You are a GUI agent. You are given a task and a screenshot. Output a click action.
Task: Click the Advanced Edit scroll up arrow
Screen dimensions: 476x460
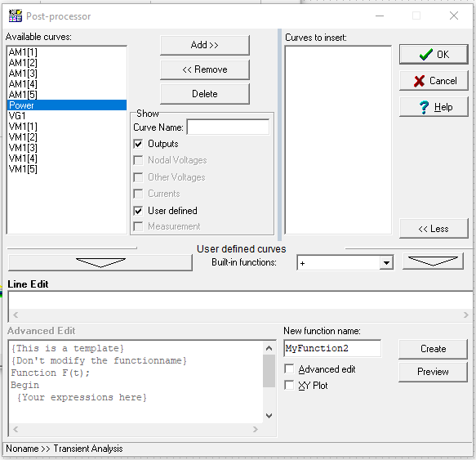click(269, 348)
